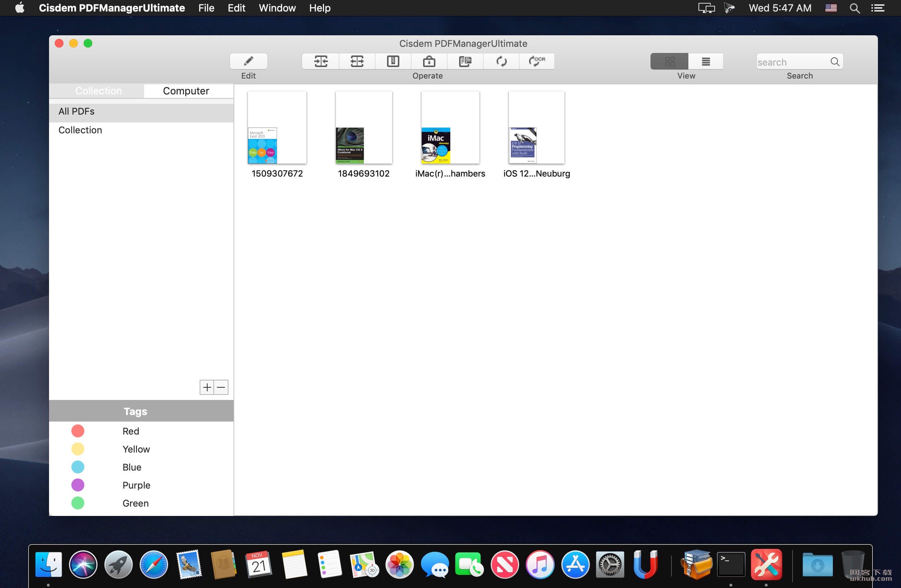Image resolution: width=901 pixels, height=588 pixels.
Task: Open the Window menu
Action: pyautogui.click(x=277, y=8)
